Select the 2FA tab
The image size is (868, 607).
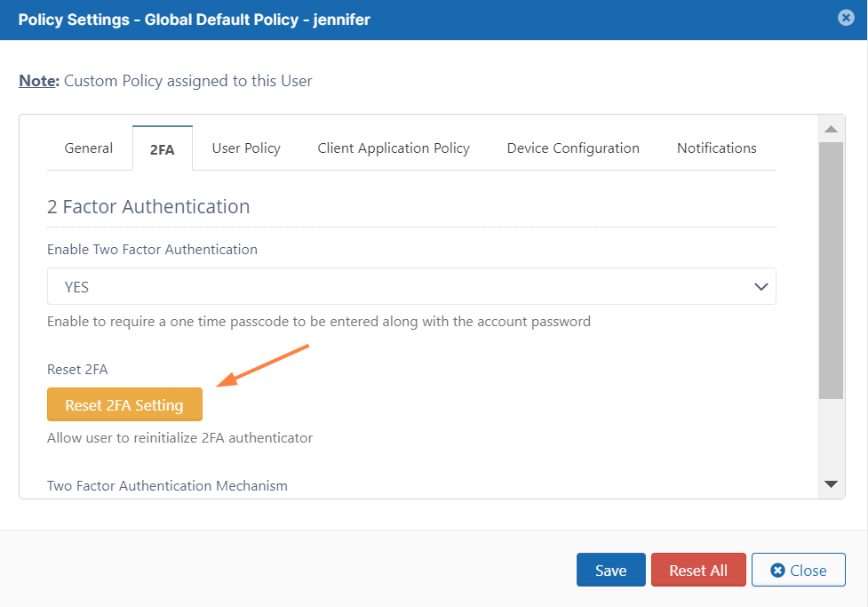click(x=162, y=149)
